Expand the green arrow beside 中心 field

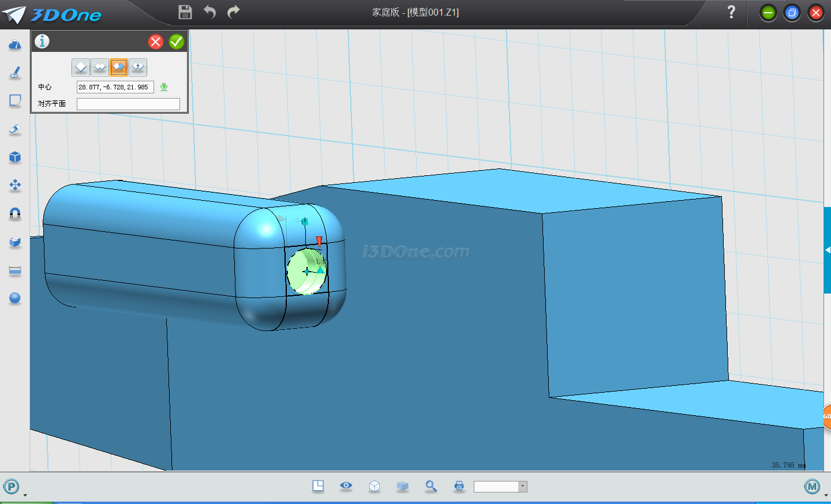pos(164,87)
